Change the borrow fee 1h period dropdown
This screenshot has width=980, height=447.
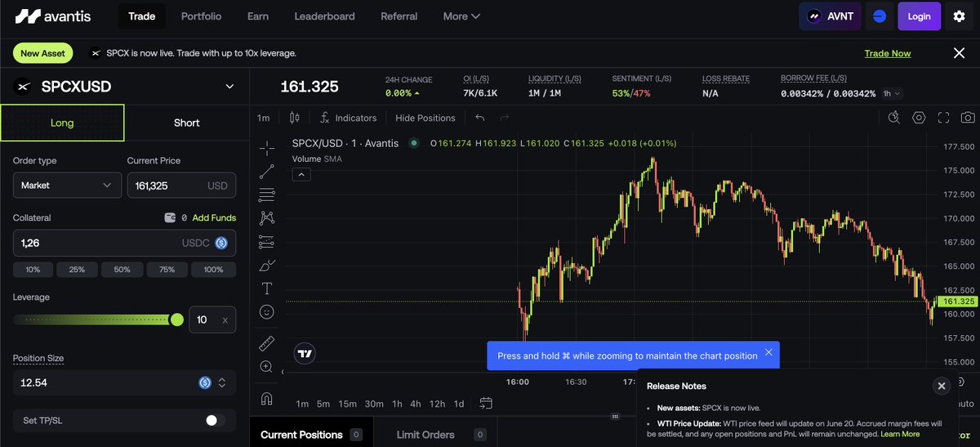click(892, 93)
